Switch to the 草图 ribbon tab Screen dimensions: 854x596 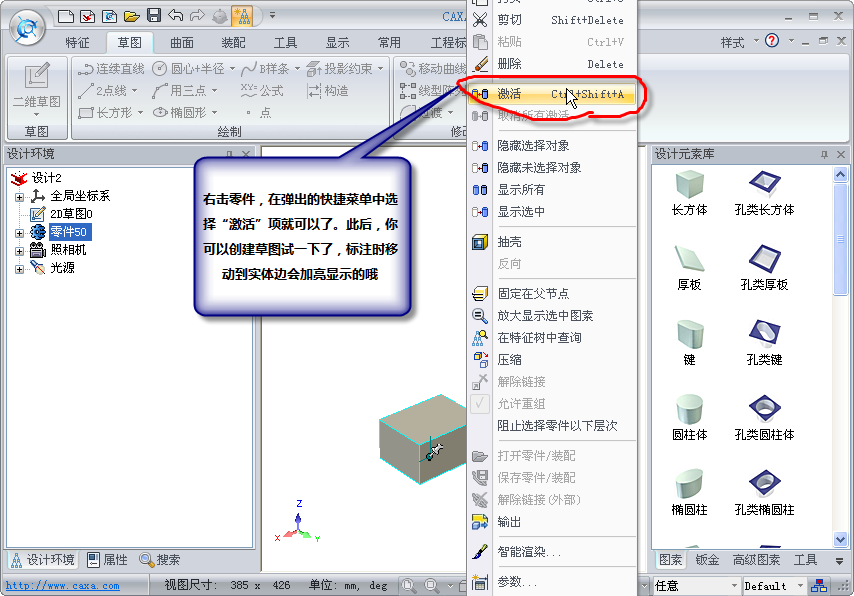point(129,42)
